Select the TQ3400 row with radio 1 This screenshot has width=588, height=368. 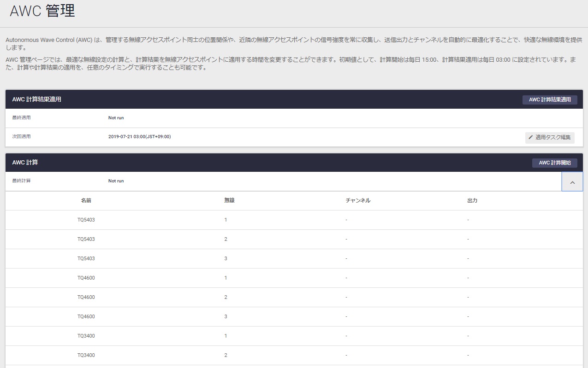tap(86, 336)
